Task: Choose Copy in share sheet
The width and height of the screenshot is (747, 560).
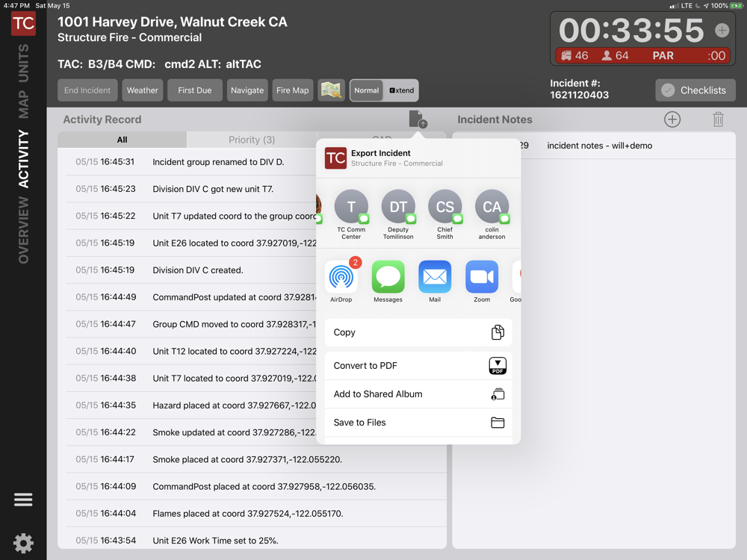Action: 418,332
